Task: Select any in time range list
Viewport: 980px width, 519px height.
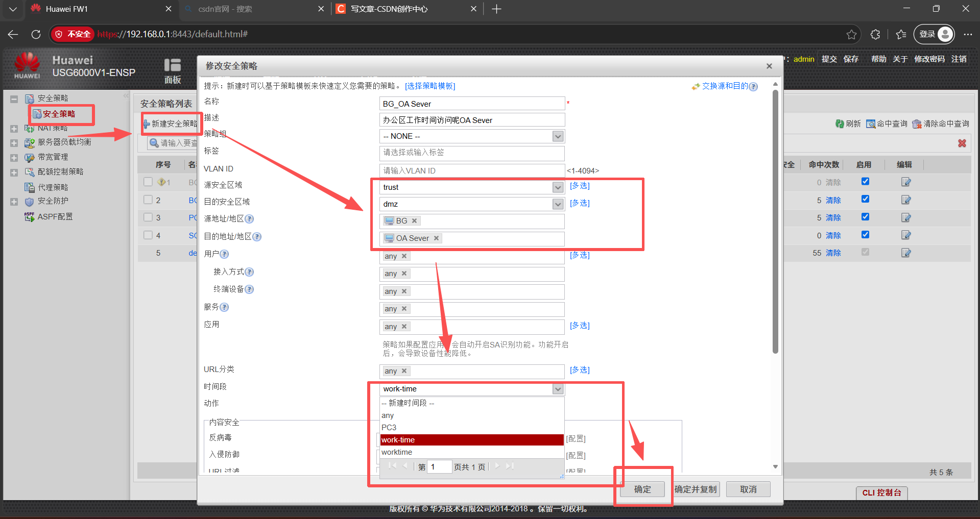Action: (x=472, y=415)
